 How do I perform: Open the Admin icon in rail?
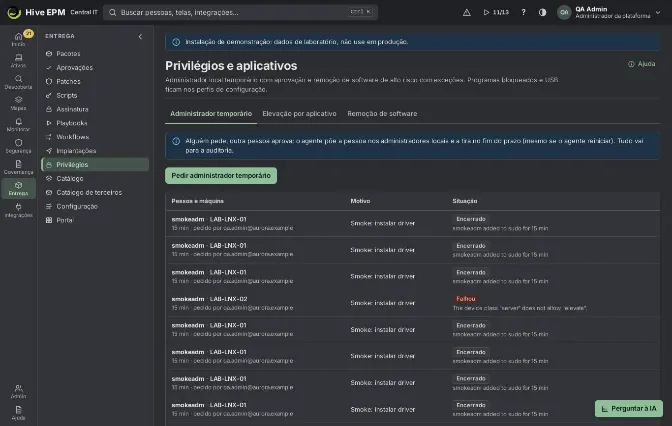(x=18, y=392)
